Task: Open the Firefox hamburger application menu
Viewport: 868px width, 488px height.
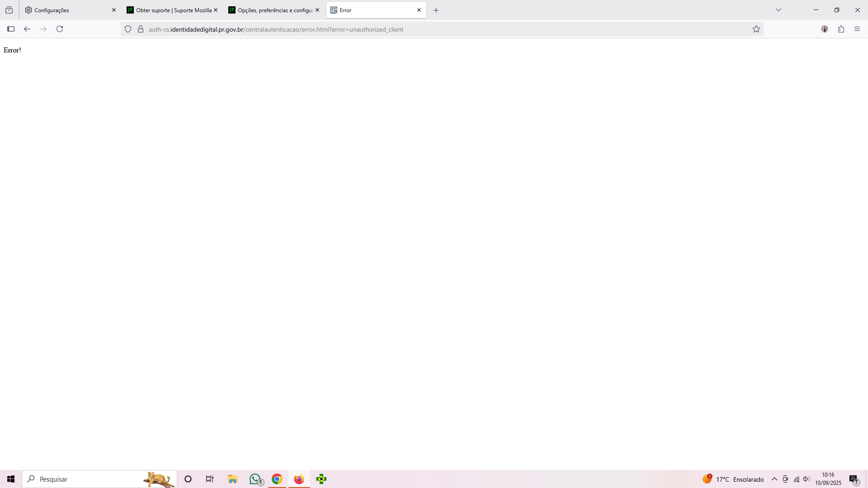Action: 857,29
